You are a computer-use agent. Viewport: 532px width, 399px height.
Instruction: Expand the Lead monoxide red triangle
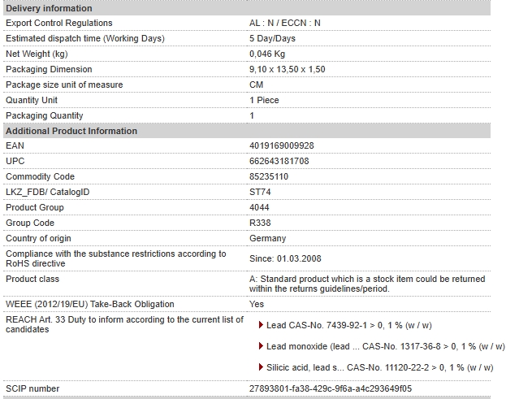point(261,346)
